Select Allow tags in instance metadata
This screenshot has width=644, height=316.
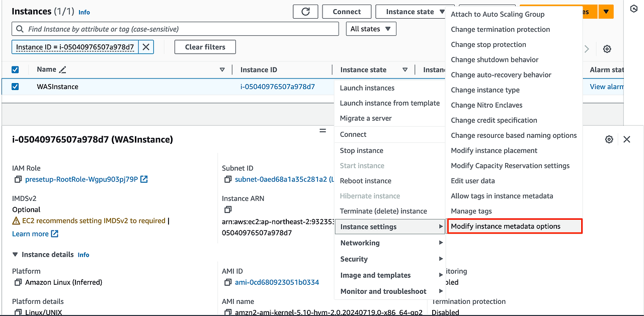(514, 196)
